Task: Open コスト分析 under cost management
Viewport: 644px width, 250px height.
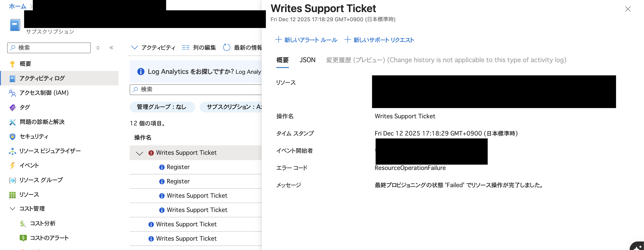Action: point(43,223)
